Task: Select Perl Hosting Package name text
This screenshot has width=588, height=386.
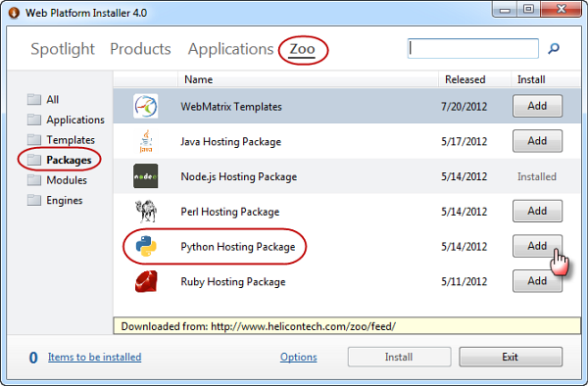Action: tap(230, 212)
